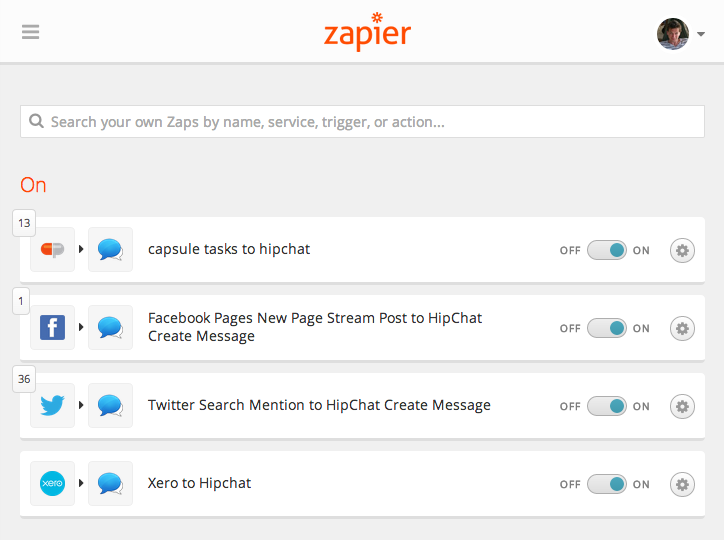Click HipChat icon in capsule tasks zap
This screenshot has height=540, width=724.
coord(110,249)
